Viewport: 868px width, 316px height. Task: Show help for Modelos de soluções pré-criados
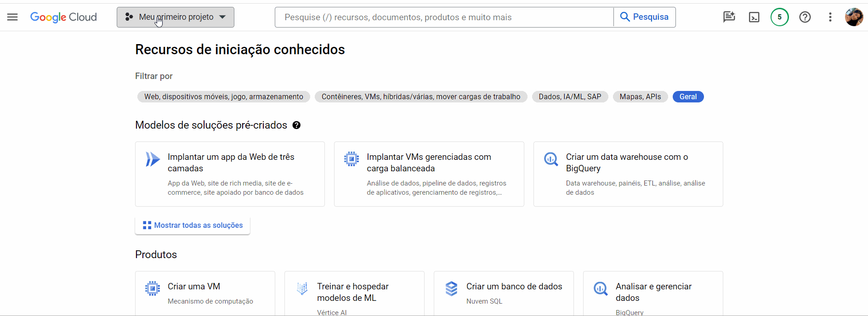296,125
